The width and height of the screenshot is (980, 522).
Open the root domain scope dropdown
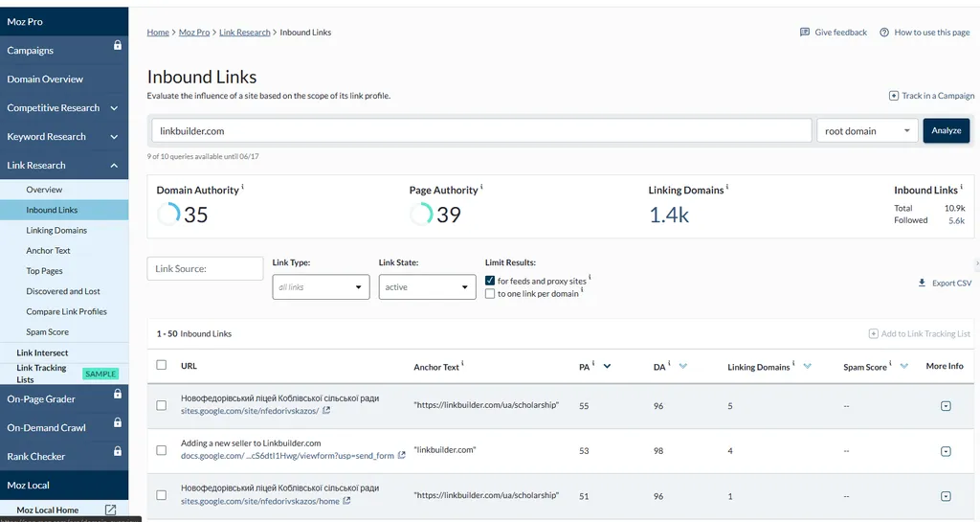(x=867, y=130)
